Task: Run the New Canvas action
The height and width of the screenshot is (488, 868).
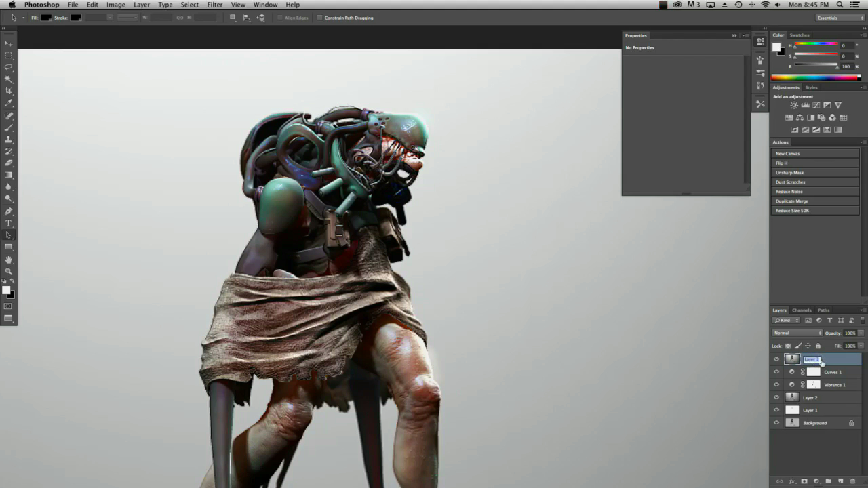Action: 816,154
